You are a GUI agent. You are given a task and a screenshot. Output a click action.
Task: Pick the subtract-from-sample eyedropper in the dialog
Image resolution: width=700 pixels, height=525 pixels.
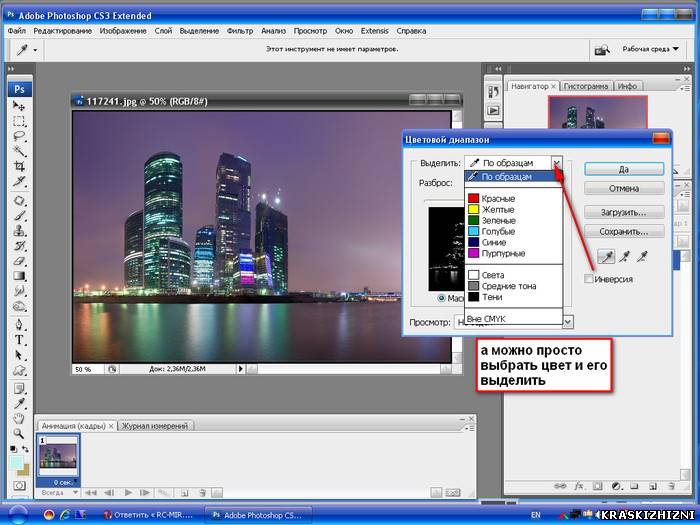click(643, 256)
